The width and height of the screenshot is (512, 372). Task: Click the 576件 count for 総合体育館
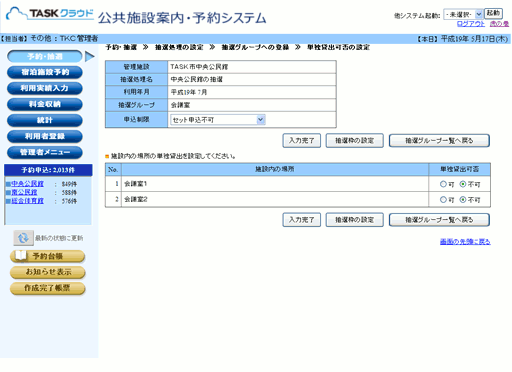pos(69,201)
